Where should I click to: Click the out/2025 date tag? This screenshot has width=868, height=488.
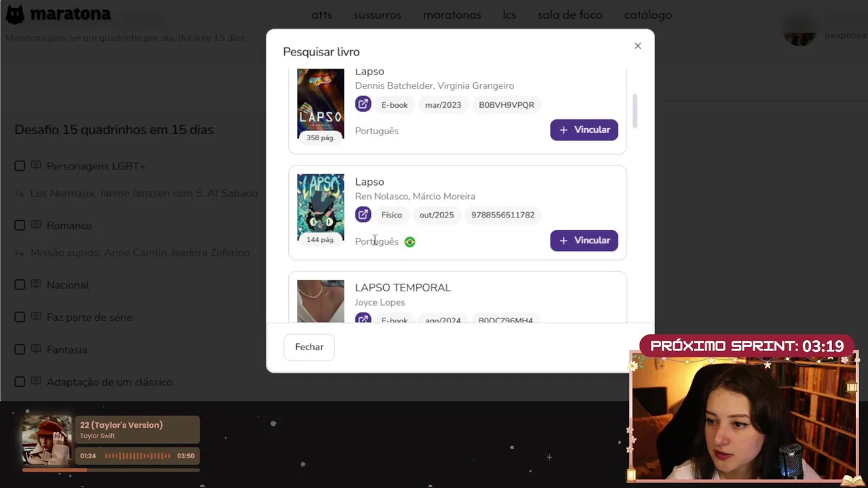tap(436, 215)
